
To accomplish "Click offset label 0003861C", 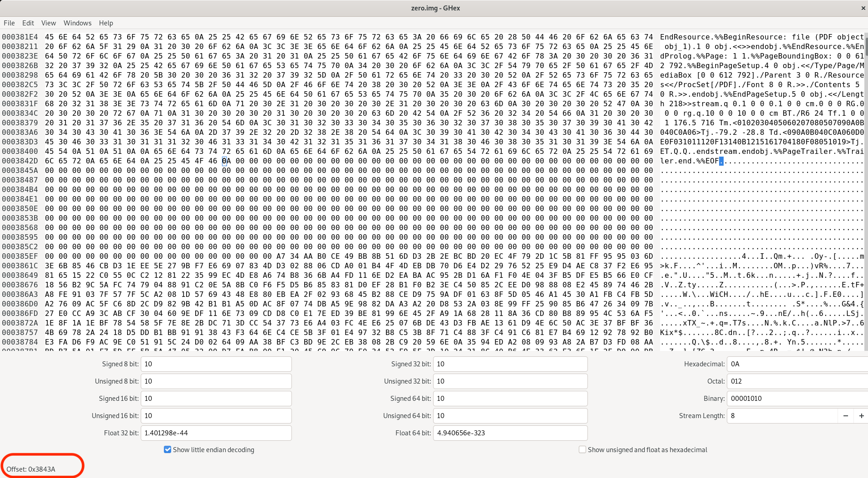I will [x=20, y=266].
